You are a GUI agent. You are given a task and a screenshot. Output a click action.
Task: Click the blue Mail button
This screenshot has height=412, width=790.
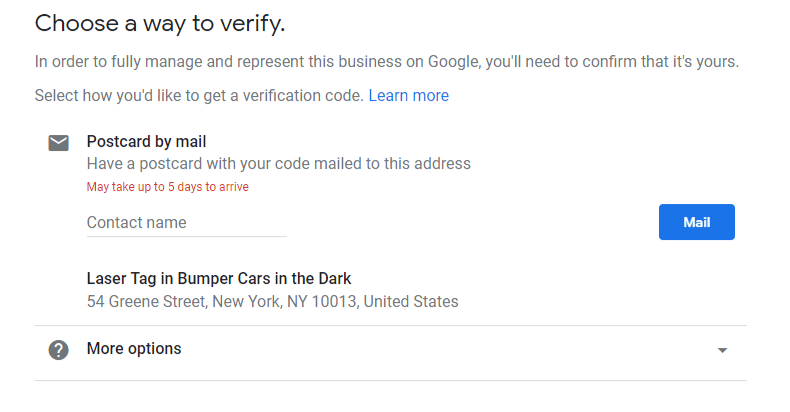pos(696,222)
